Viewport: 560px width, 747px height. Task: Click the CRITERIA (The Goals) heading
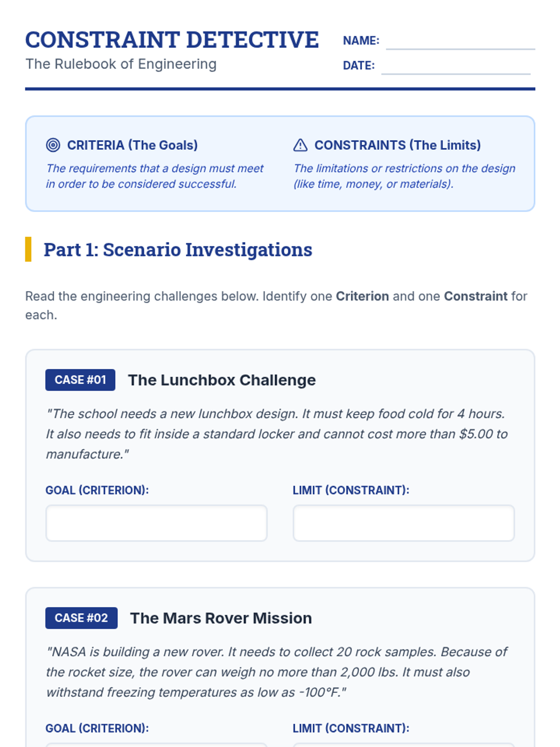coord(133,145)
